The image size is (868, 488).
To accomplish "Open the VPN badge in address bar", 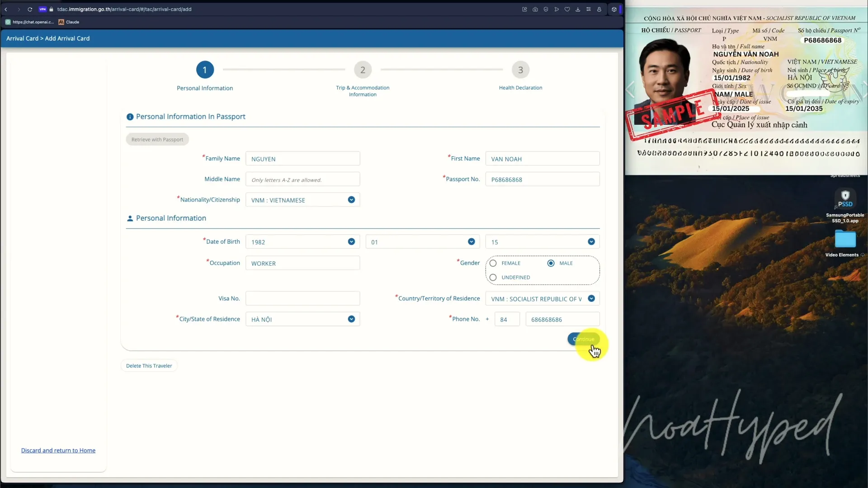I will 42,9.
